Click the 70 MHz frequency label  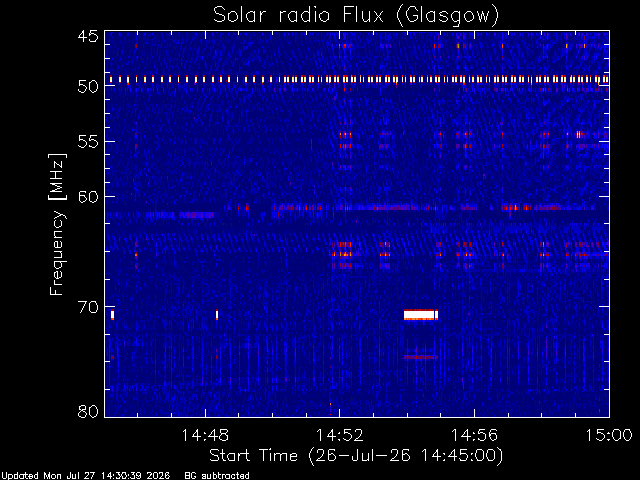[x=88, y=307]
